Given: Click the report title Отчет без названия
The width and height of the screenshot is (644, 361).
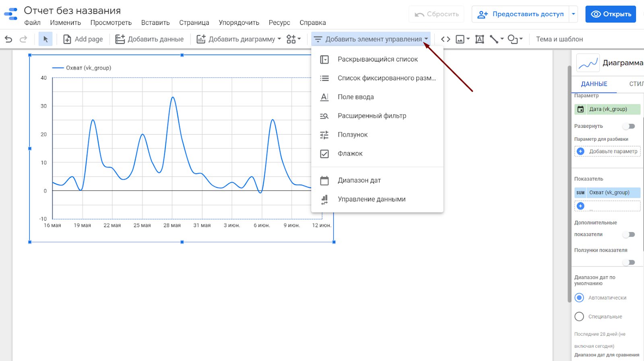Looking at the screenshot, I should click(x=72, y=10).
